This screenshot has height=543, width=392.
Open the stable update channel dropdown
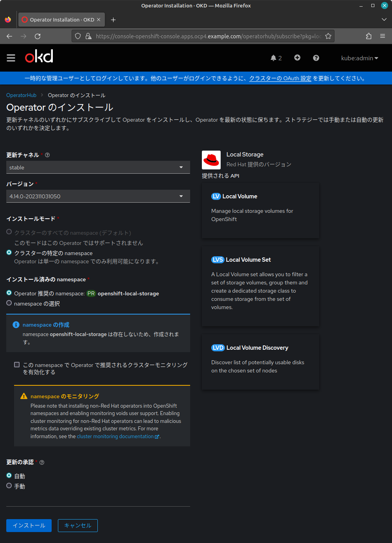coord(98,167)
